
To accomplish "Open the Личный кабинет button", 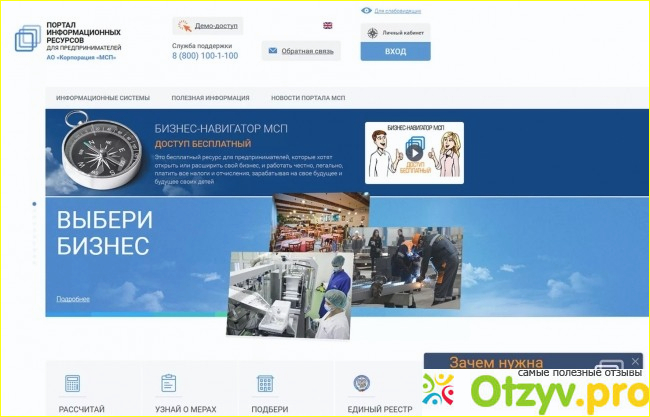I will pyautogui.click(x=395, y=32).
